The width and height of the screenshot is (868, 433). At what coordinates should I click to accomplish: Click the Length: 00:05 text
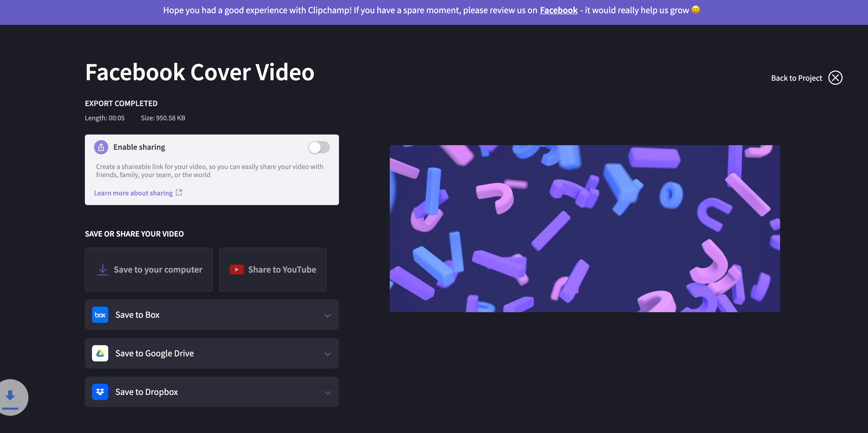[104, 118]
